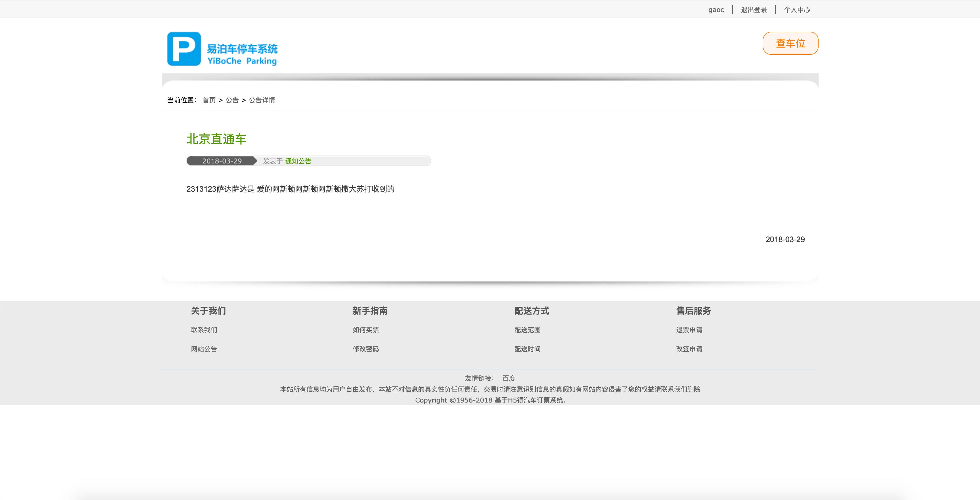Click the blue parking P logo icon
980x500 pixels.
coord(184,49)
